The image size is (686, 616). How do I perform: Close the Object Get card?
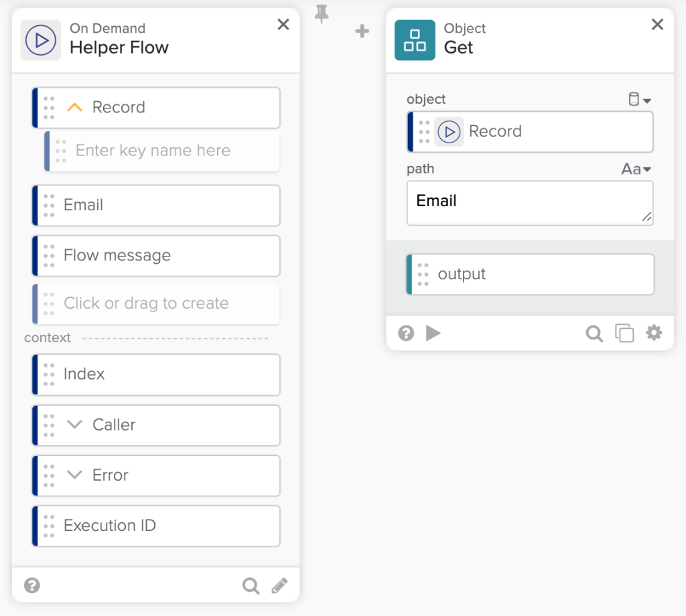(x=657, y=25)
